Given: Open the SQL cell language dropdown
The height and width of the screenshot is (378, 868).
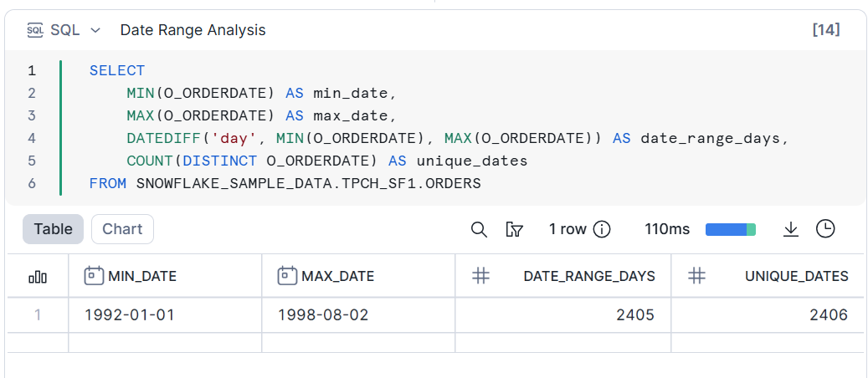Looking at the screenshot, I should [95, 30].
